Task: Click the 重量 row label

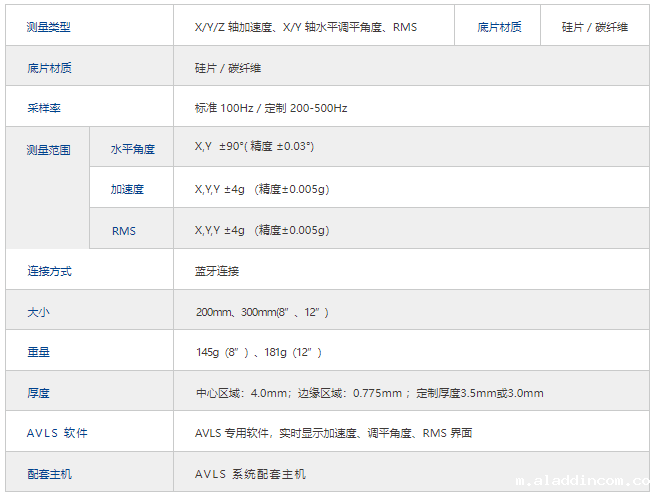Action: (x=38, y=352)
